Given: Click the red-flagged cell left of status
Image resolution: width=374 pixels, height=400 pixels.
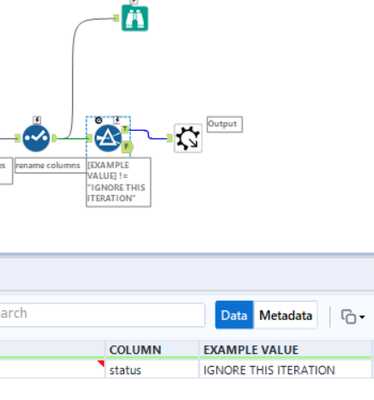Looking at the screenshot, I should pos(52,369).
